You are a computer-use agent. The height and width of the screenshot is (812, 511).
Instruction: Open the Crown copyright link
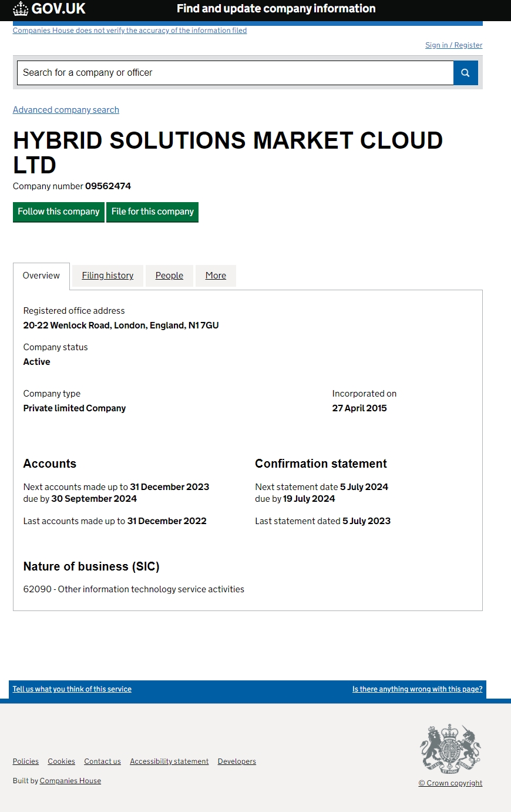point(451,783)
